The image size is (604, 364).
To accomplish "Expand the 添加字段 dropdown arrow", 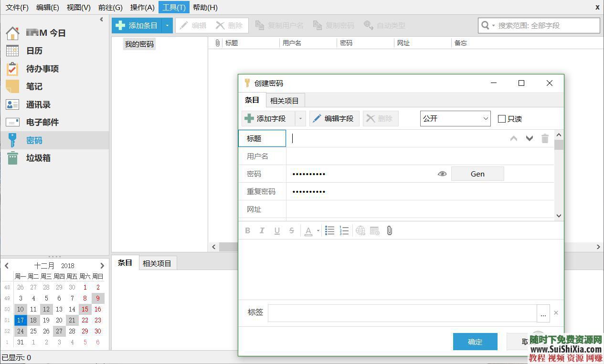I will point(301,118).
